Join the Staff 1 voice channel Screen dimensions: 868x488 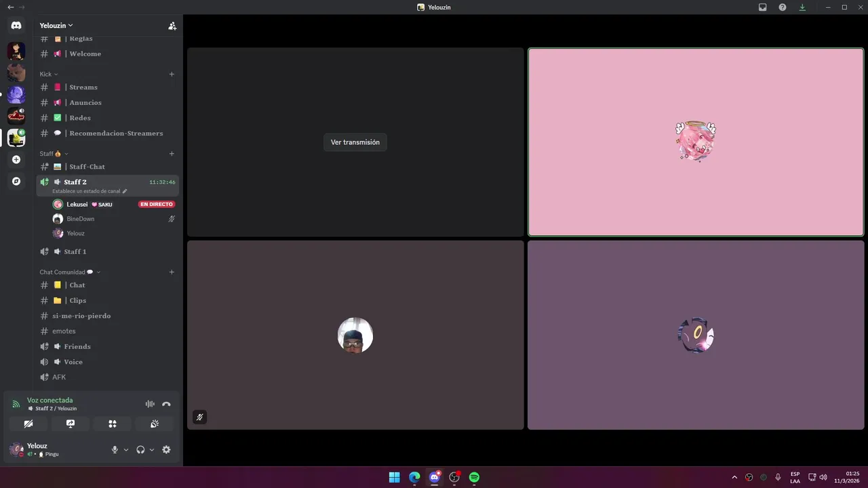tap(108, 252)
